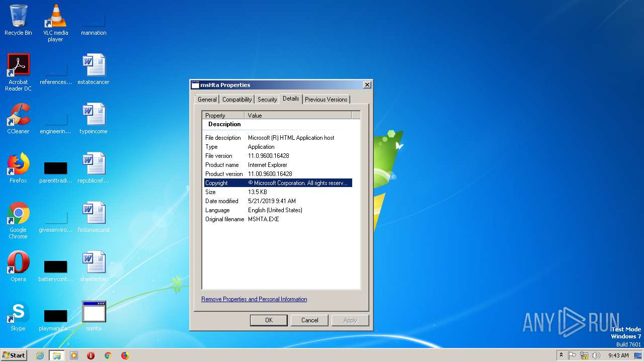Select the Details tab
644x362 pixels.
(x=291, y=99)
